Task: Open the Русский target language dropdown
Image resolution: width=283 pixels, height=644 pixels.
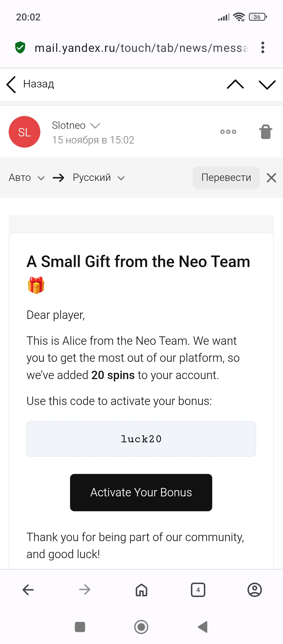Action: pyautogui.click(x=99, y=178)
